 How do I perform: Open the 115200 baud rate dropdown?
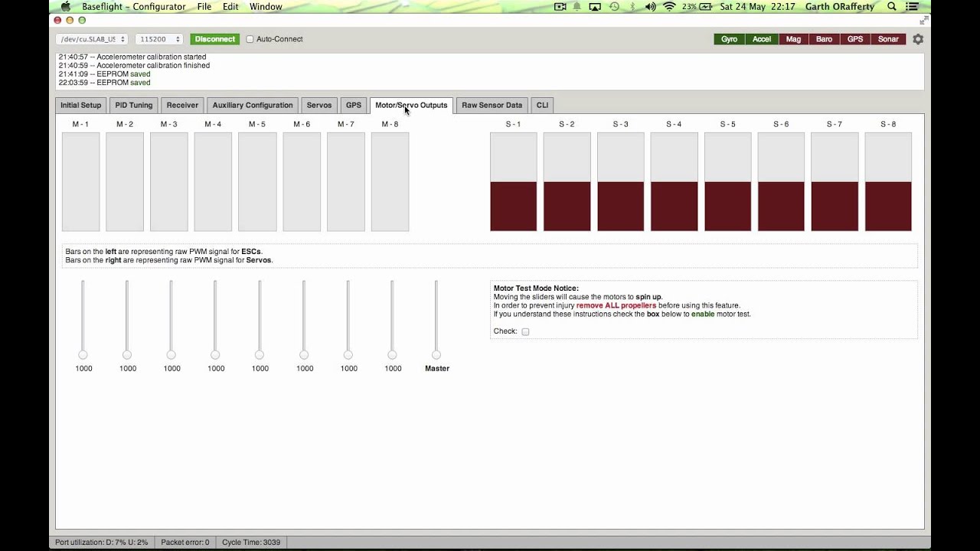(158, 39)
